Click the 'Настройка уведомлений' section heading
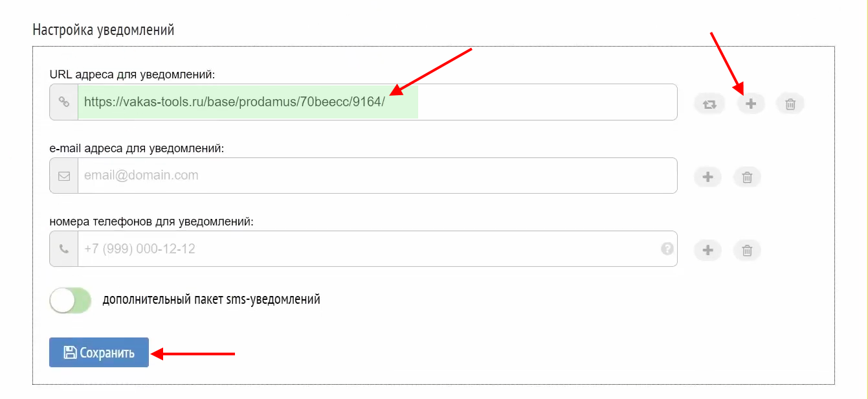 (104, 30)
